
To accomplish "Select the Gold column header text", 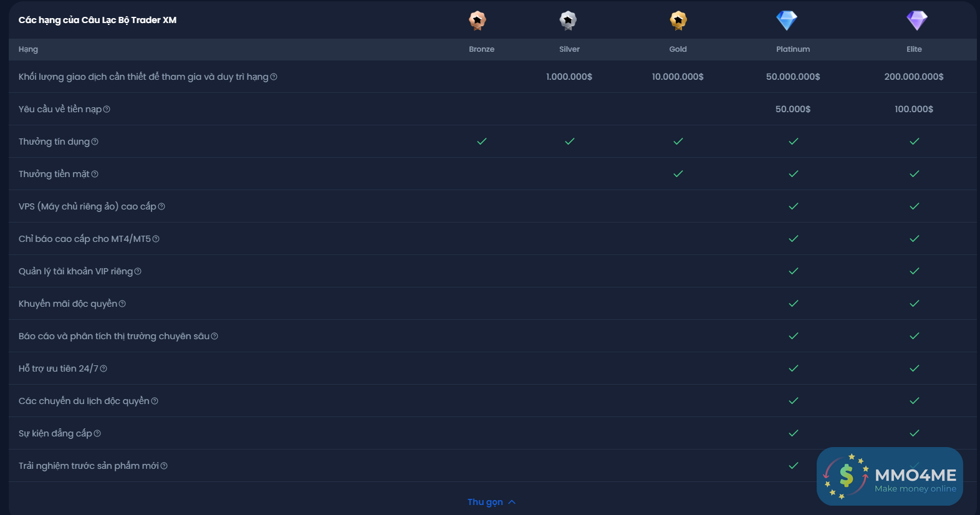I will click(x=678, y=49).
